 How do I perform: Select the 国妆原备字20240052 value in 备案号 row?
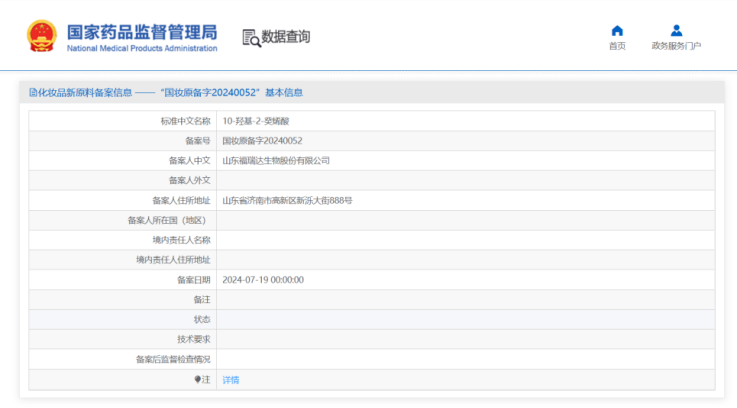pos(262,141)
